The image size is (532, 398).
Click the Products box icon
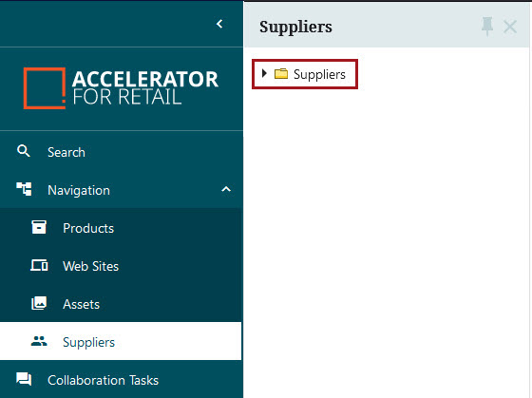tap(39, 227)
